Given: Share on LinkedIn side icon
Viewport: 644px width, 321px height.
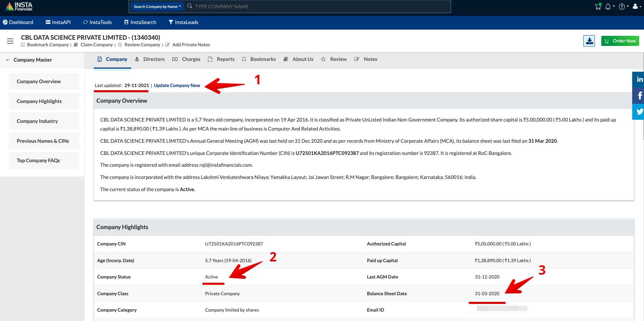Looking at the screenshot, I should [639, 79].
